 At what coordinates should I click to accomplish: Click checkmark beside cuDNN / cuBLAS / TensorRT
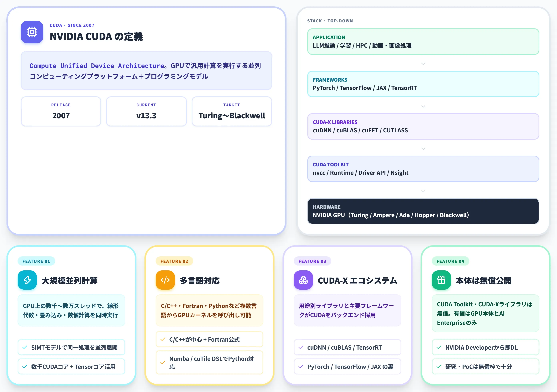tap(301, 347)
